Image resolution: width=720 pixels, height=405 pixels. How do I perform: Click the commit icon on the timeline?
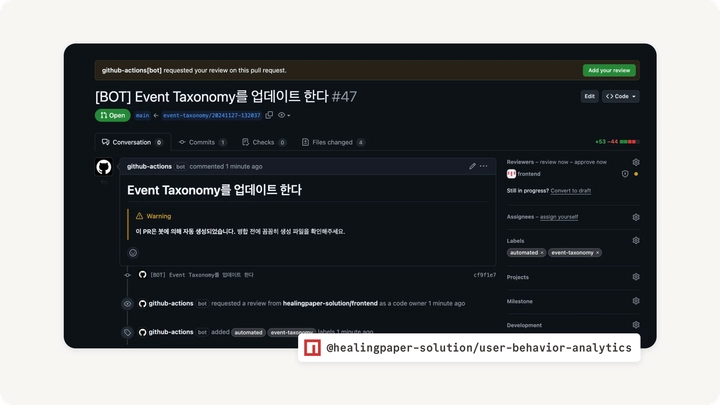[128, 275]
